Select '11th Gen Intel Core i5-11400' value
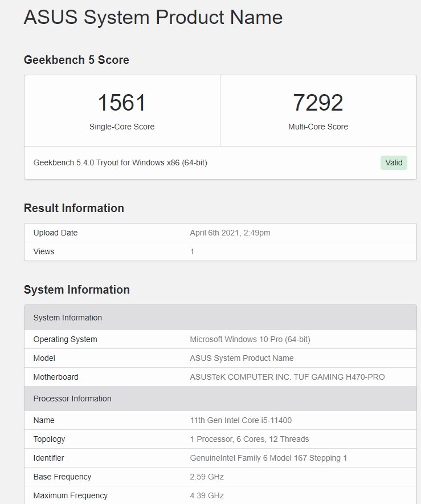This screenshot has height=504, width=421. (x=241, y=420)
